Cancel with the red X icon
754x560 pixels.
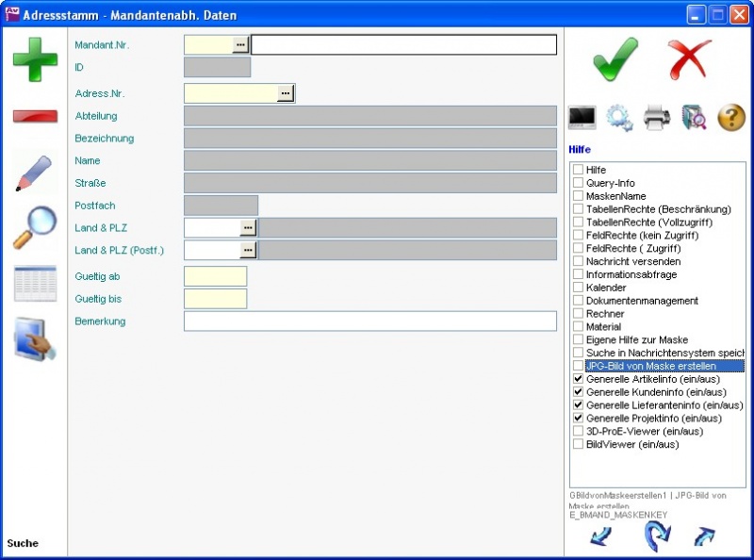(690, 58)
